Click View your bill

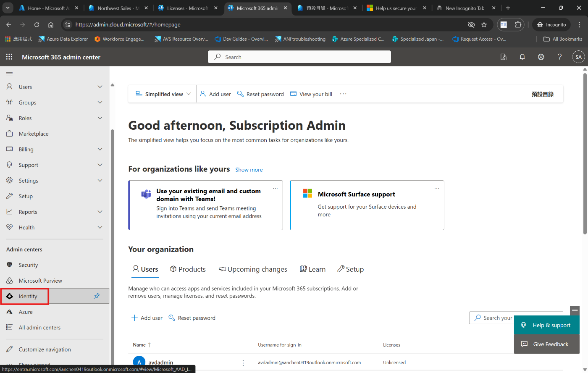311,94
